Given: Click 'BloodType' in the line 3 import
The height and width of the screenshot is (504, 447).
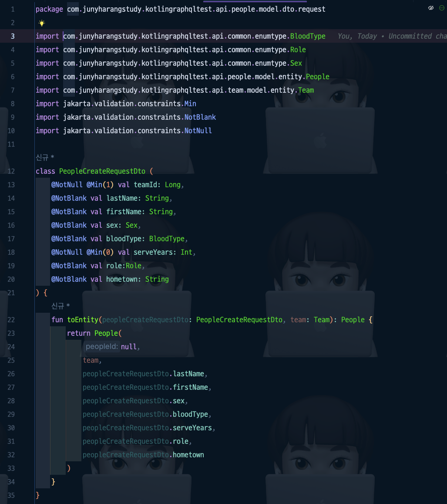Looking at the screenshot, I should point(308,36).
